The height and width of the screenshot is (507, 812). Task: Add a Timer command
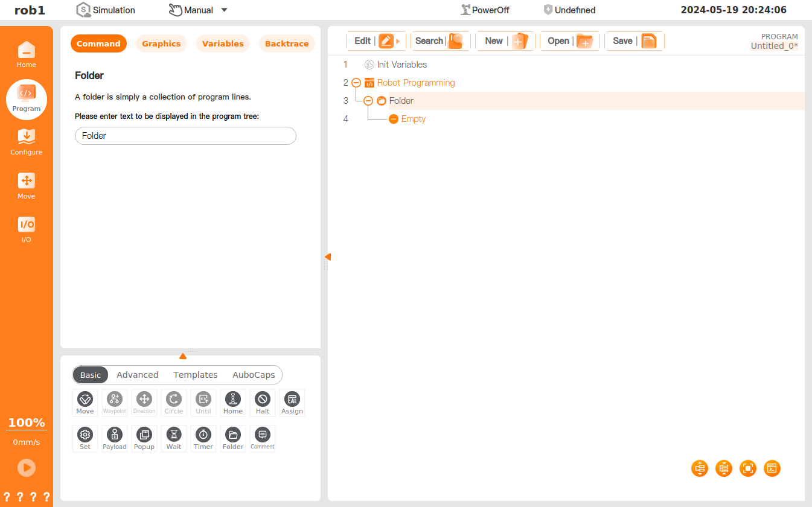(203, 438)
